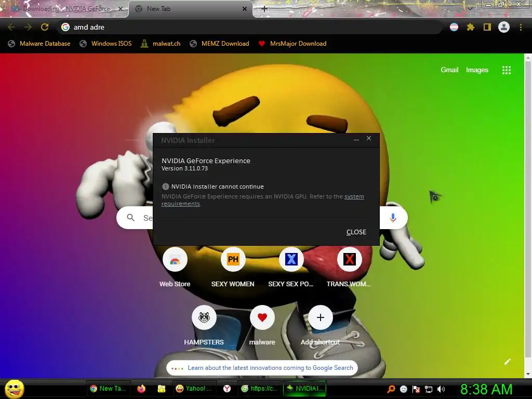This screenshot has height=399, width=532.
Task: Open the Windows ISOS bookmark
Action: point(105,44)
